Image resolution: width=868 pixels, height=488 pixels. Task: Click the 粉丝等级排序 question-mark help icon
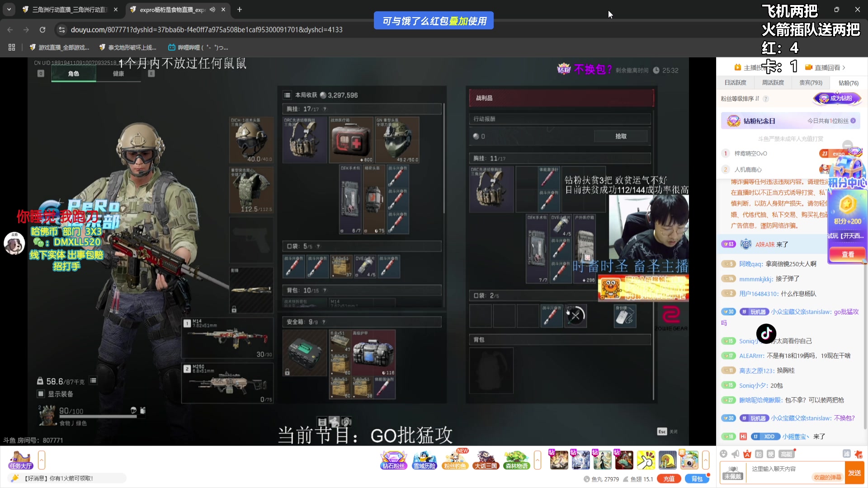(765, 99)
